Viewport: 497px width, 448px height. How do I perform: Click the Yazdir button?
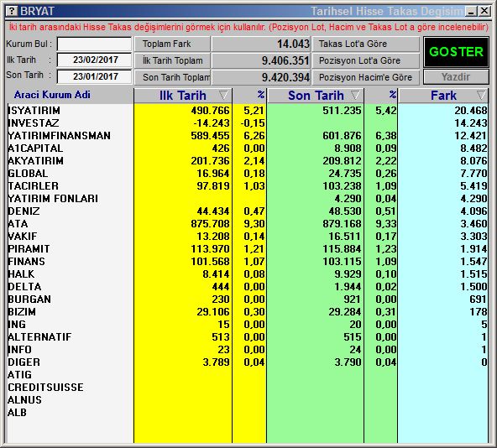(456, 76)
